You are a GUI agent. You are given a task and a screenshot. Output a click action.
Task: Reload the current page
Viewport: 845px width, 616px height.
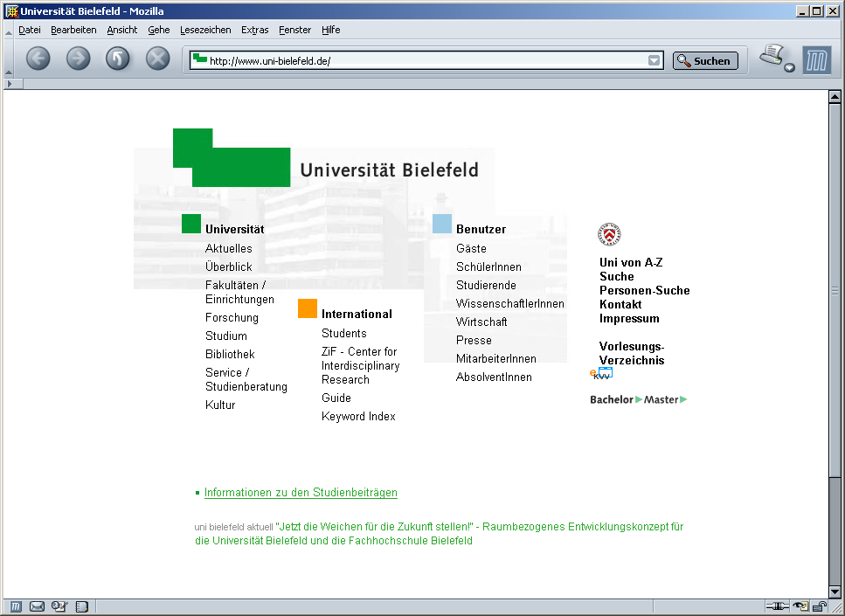118,59
